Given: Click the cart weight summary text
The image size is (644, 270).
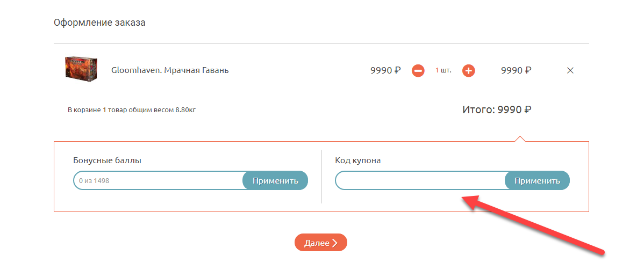Looking at the screenshot, I should tap(135, 110).
